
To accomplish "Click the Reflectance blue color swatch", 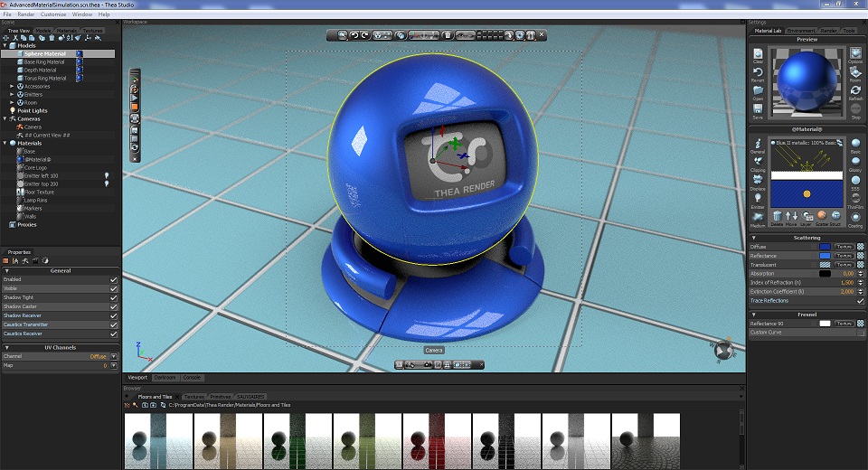I will 825,256.
